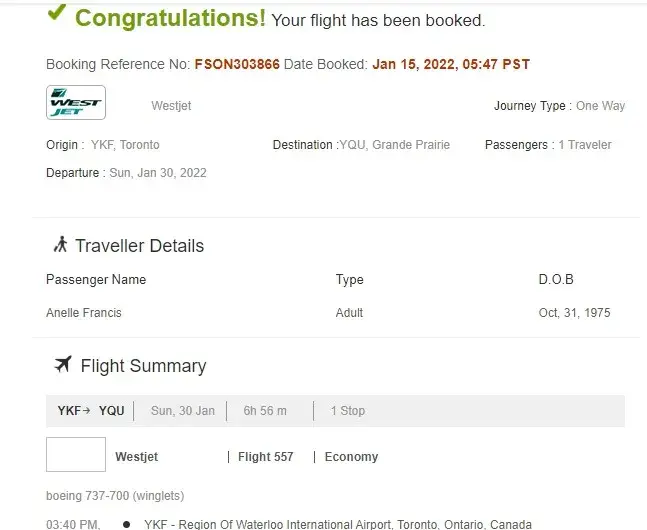
Task: Click the One Way journey type value
Action: tap(600, 106)
